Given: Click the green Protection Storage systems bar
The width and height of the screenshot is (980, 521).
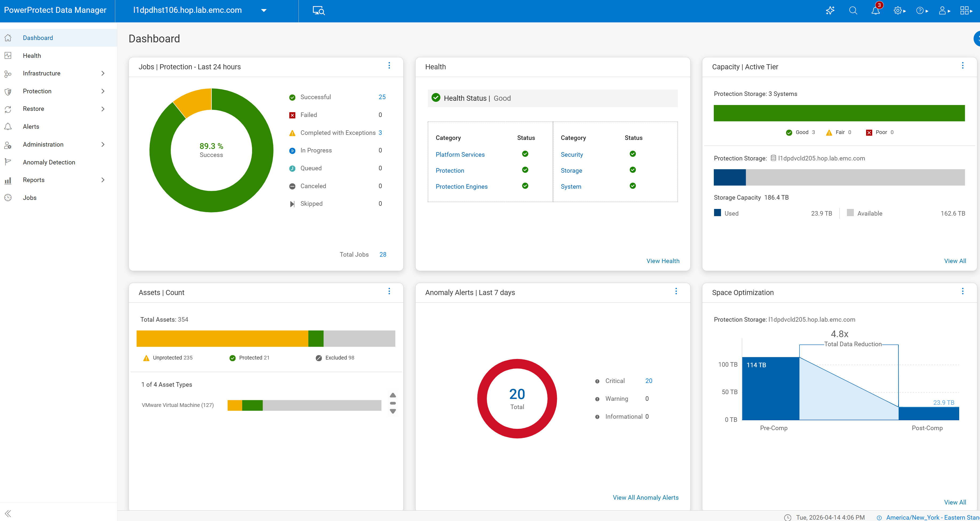Looking at the screenshot, I should (x=839, y=113).
